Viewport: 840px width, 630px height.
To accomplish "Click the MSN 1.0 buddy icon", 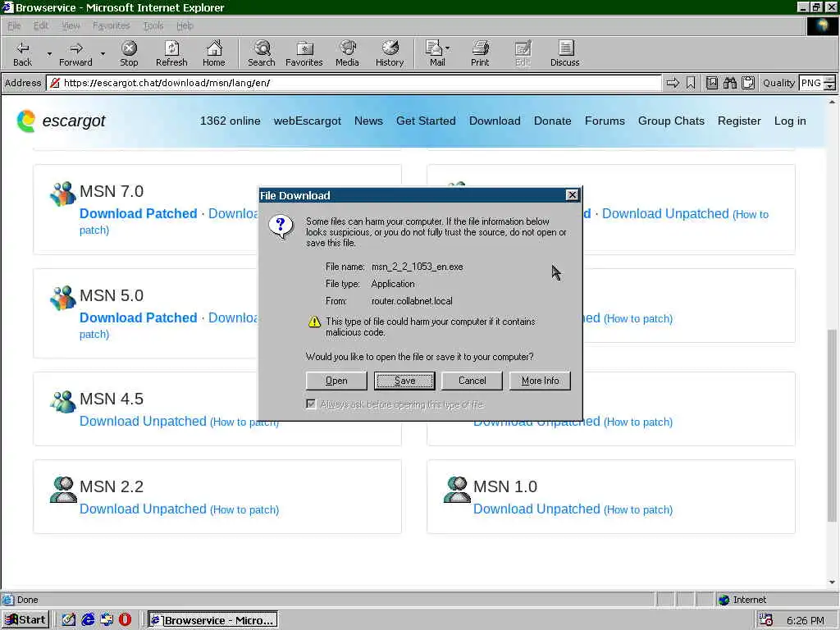I will coord(457,490).
